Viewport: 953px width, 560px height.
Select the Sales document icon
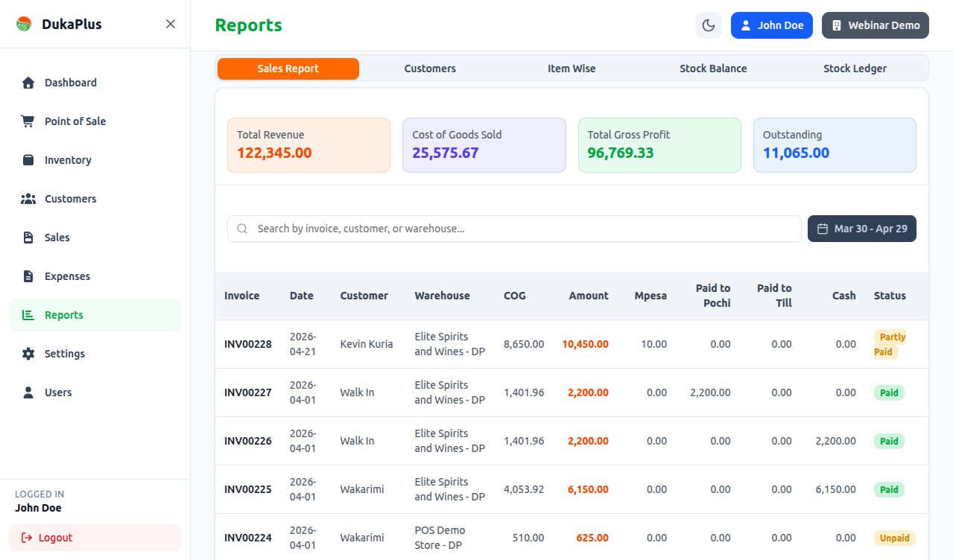tap(28, 238)
